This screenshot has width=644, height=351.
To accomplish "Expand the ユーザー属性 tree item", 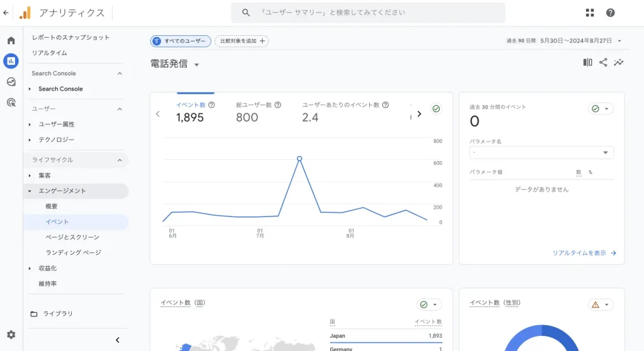I will coord(30,124).
